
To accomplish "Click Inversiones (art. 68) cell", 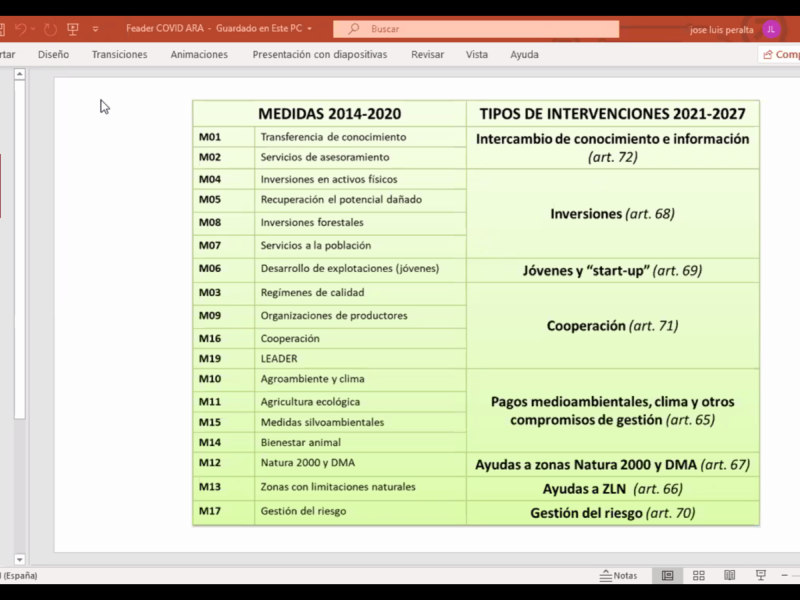I will [x=612, y=214].
